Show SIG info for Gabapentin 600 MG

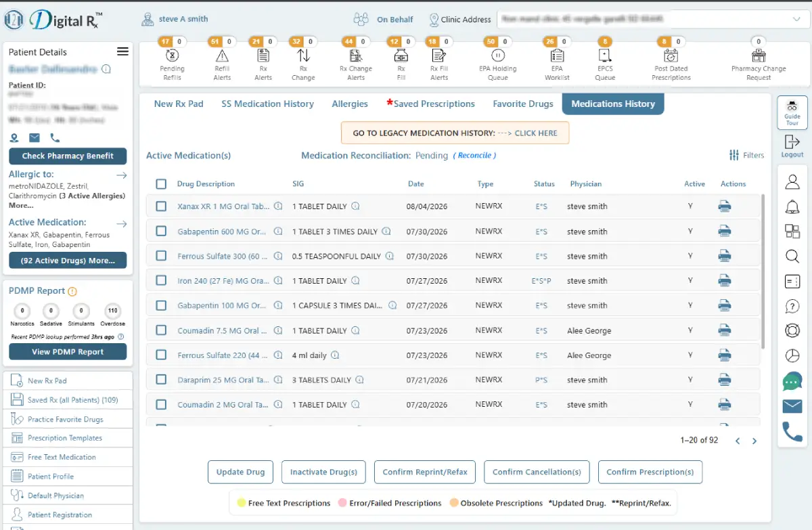point(386,231)
